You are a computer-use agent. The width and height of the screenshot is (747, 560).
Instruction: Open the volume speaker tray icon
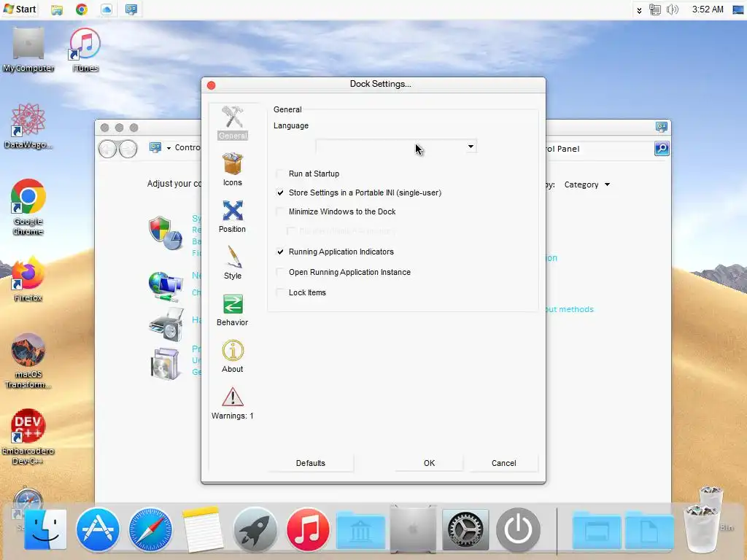[x=672, y=9]
